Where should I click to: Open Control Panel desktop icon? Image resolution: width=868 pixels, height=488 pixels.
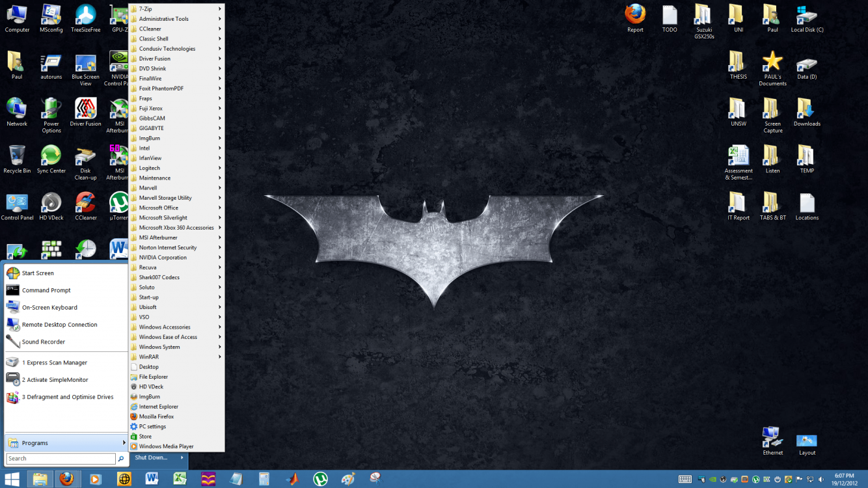(17, 206)
